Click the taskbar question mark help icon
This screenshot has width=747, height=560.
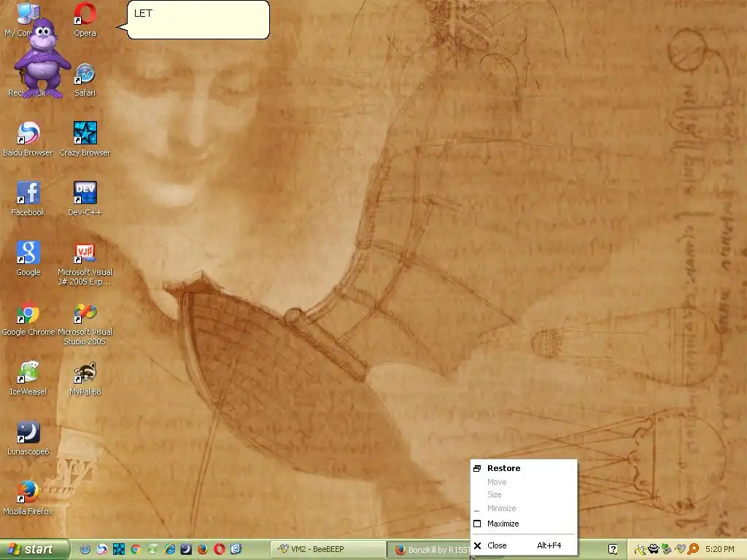tap(613, 549)
